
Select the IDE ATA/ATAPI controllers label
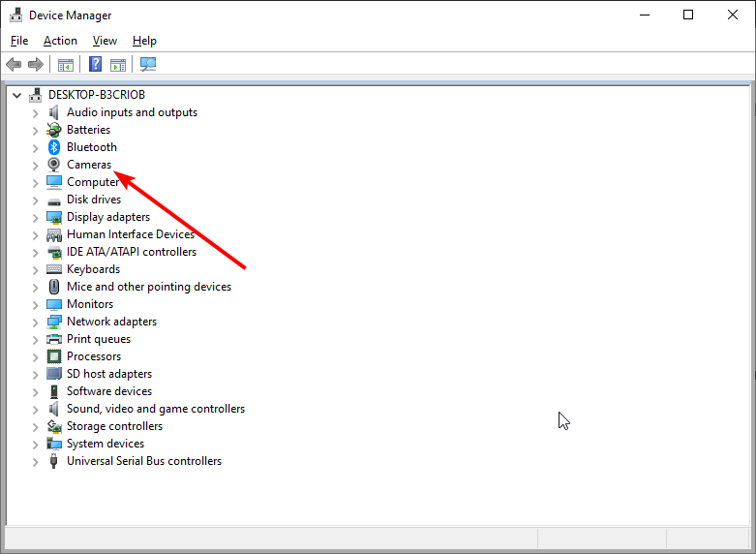coord(132,252)
